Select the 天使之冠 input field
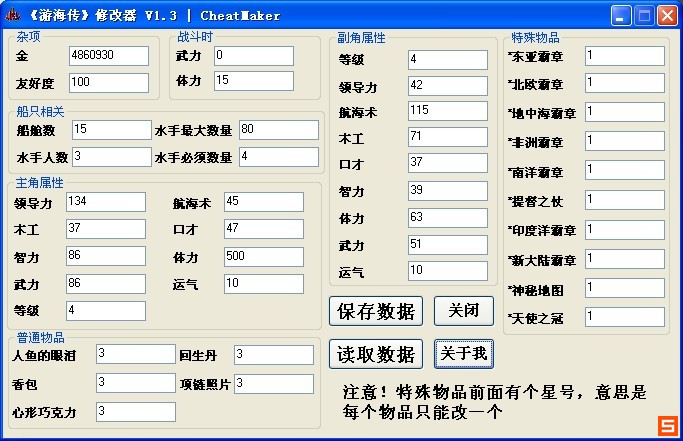 click(x=623, y=317)
